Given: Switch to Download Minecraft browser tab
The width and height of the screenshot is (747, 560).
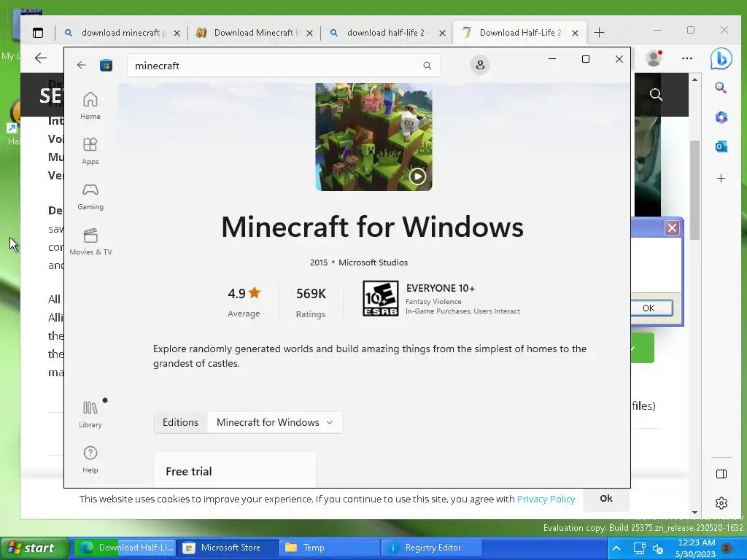Looking at the screenshot, I should (256, 33).
